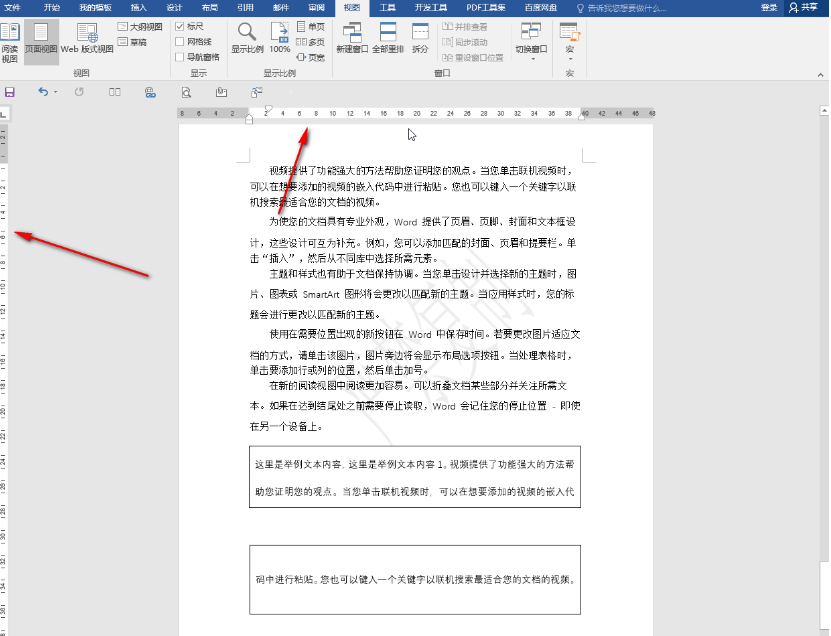Save the document from Quick Access Toolbar
831x636 pixels.
[9, 91]
